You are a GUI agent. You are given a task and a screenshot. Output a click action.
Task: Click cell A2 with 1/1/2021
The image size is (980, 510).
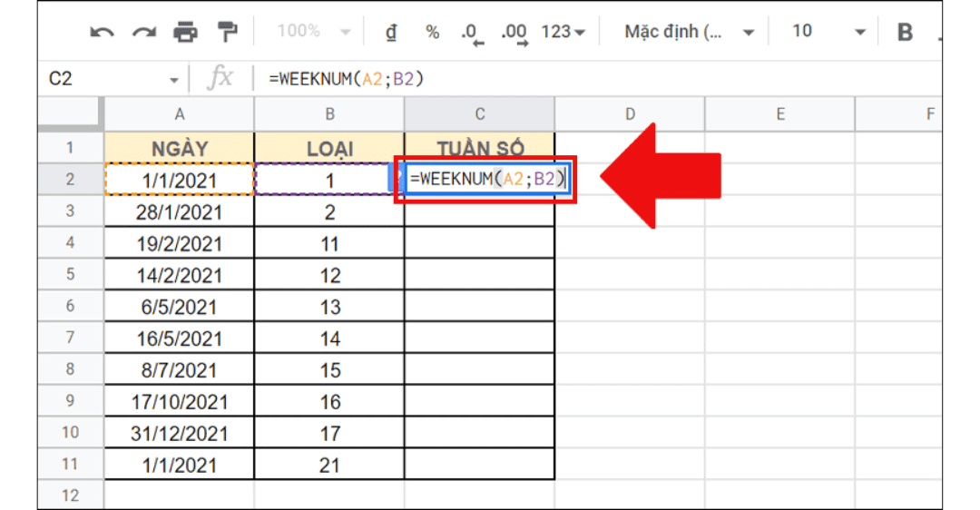coord(180,180)
